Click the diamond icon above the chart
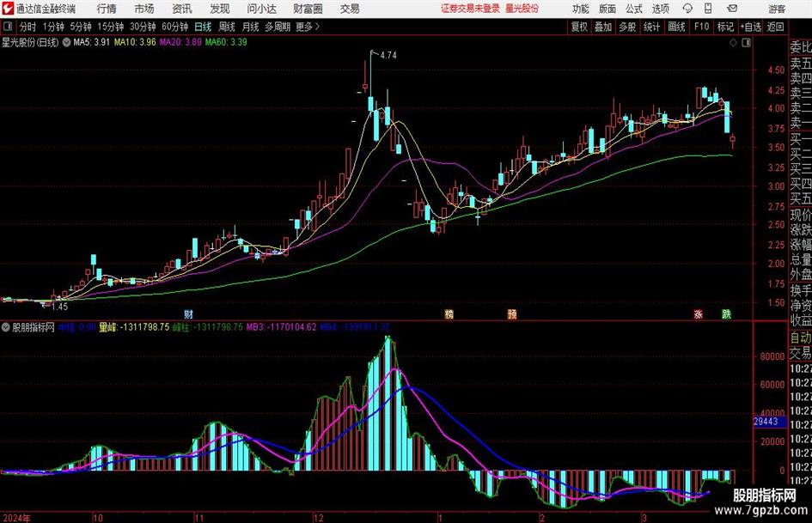812x523 pixels. [x=733, y=43]
